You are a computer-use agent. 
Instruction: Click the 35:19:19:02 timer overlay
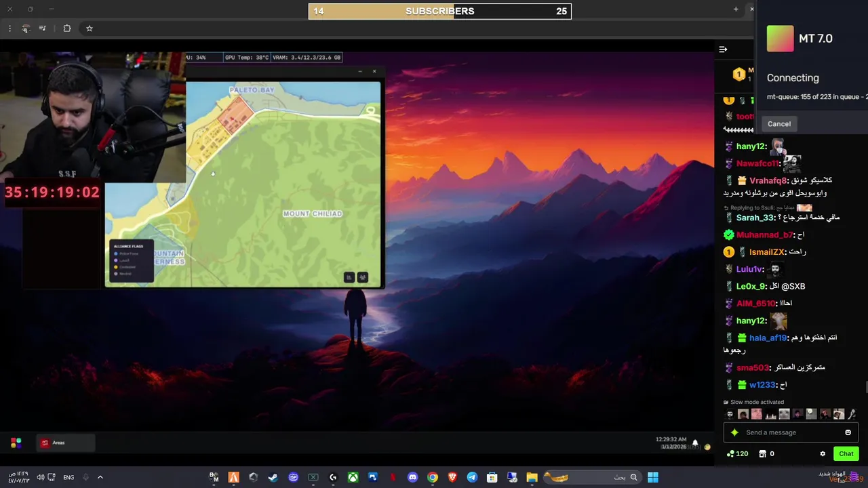pyautogui.click(x=52, y=192)
